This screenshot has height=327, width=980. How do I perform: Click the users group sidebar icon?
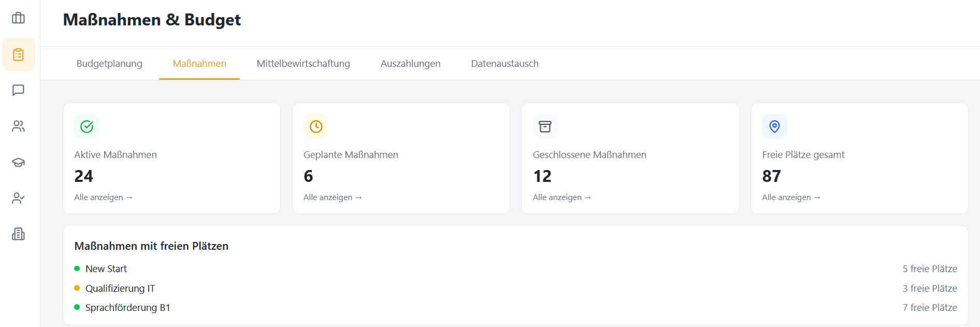19,126
